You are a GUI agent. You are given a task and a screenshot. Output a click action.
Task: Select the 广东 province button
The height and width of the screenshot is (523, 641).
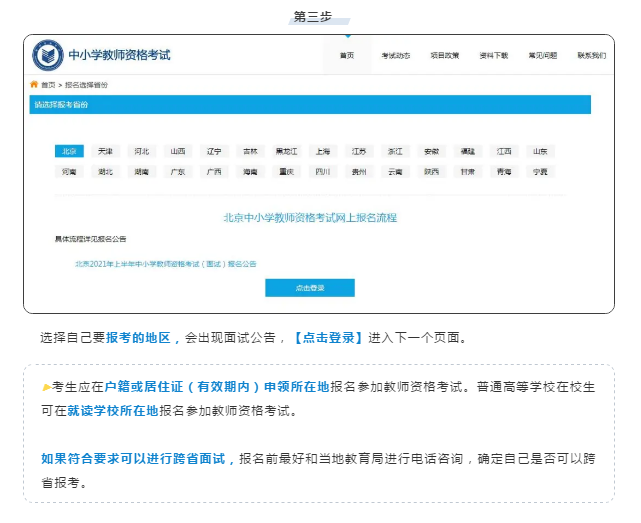[178, 171]
